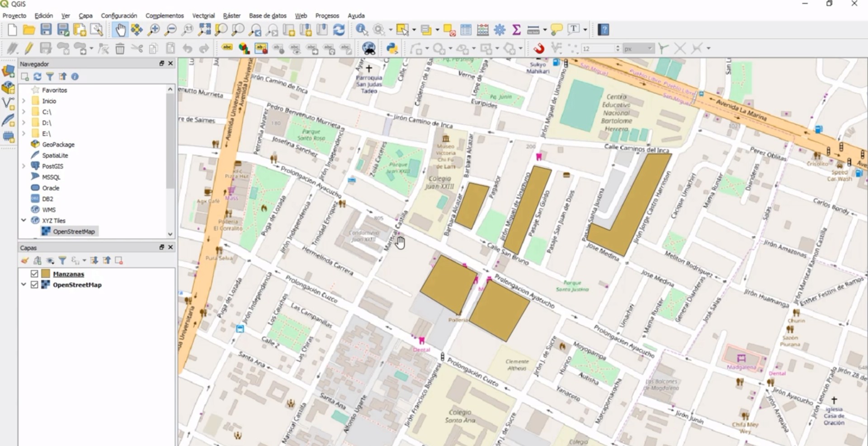
Task: Filter the Navegador browser tree
Action: [x=50, y=76]
